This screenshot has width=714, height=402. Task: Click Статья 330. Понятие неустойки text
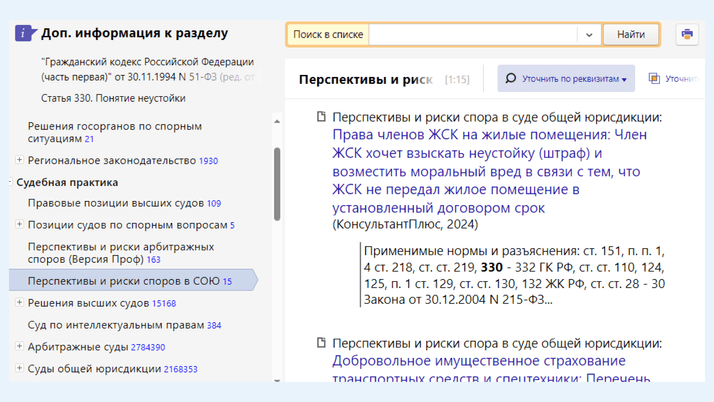click(113, 98)
